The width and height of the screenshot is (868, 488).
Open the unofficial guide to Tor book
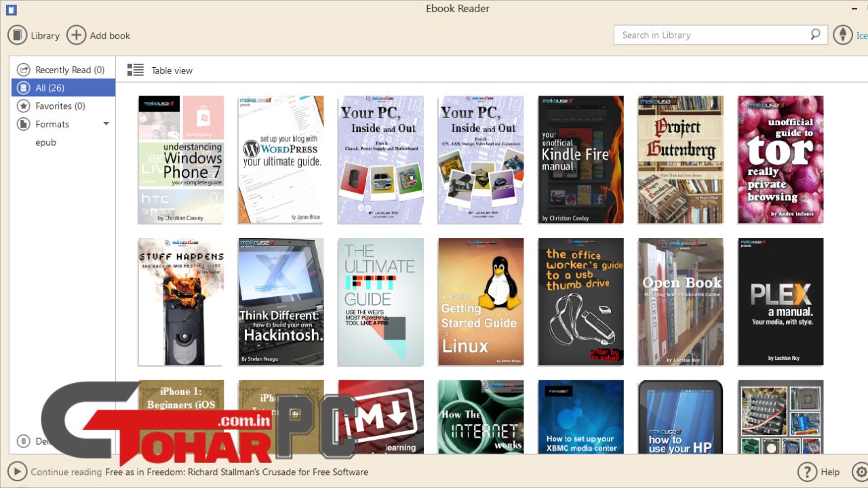point(781,160)
